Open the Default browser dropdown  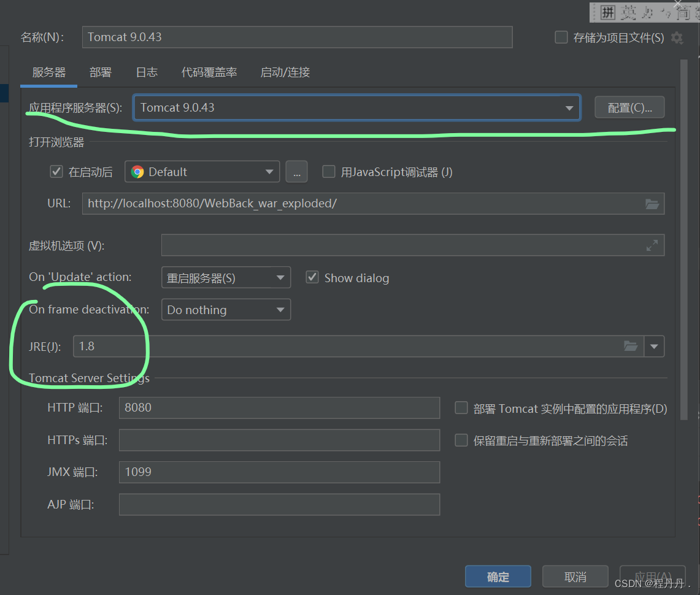click(202, 172)
